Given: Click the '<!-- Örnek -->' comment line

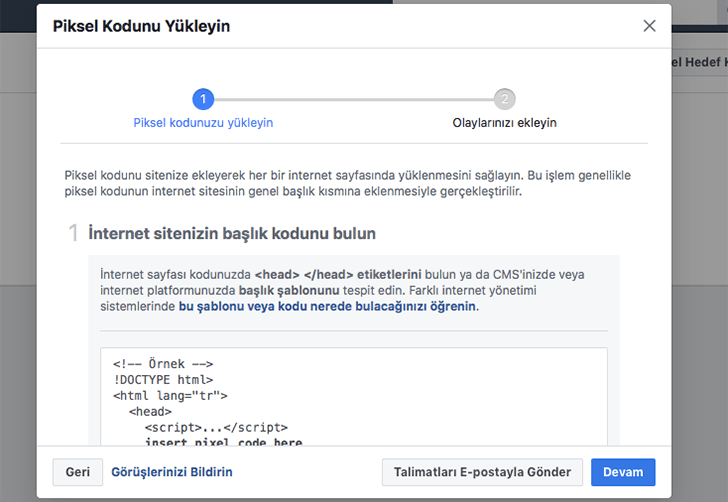Looking at the screenshot, I should tap(163, 364).
